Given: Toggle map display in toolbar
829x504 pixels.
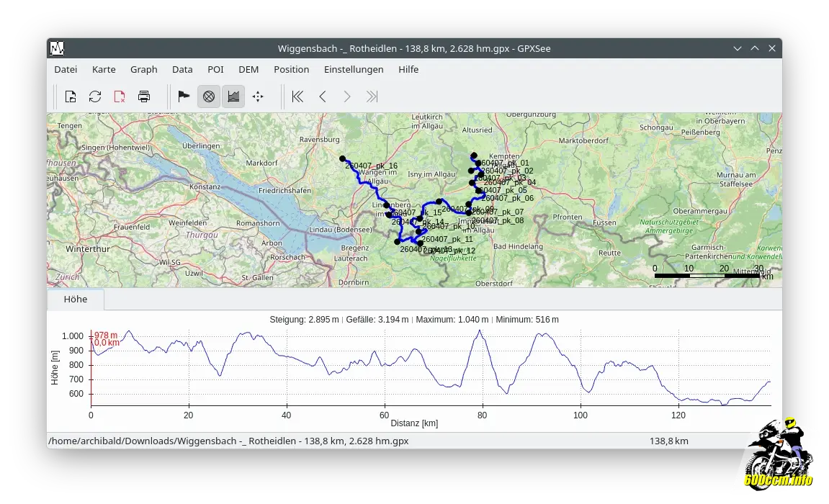Looking at the screenshot, I should point(209,96).
